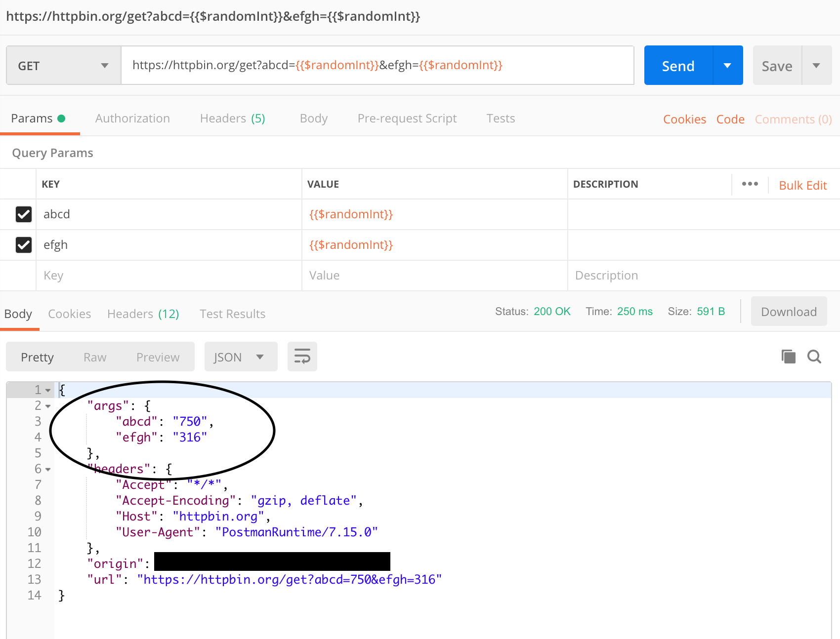Open the Pre-request Script tab
The height and width of the screenshot is (639, 840).
(x=407, y=118)
